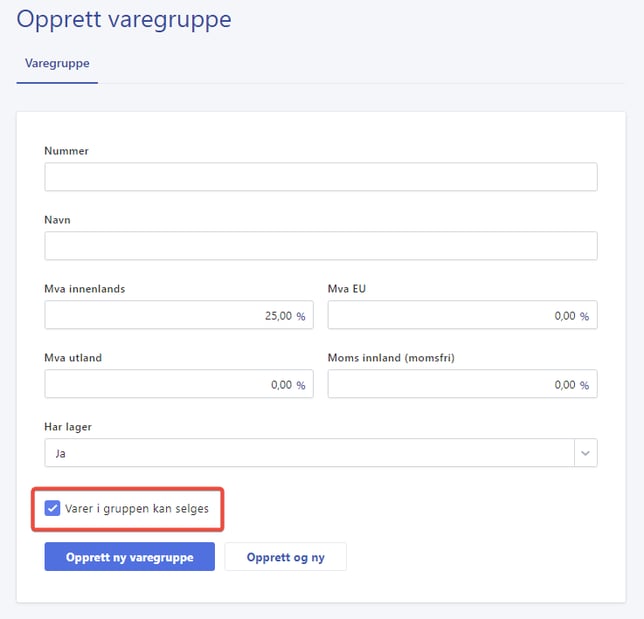Click the Nummer field label

tap(66, 151)
